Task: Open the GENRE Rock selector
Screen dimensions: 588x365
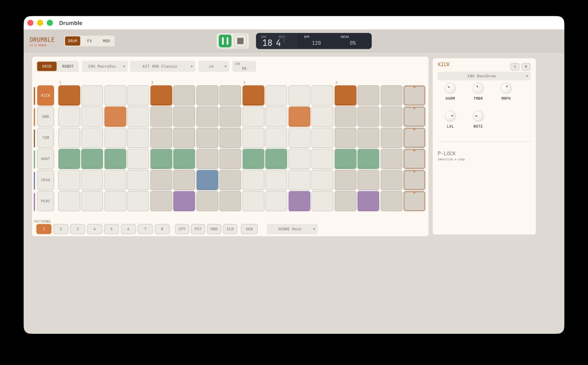Action: click(x=292, y=229)
